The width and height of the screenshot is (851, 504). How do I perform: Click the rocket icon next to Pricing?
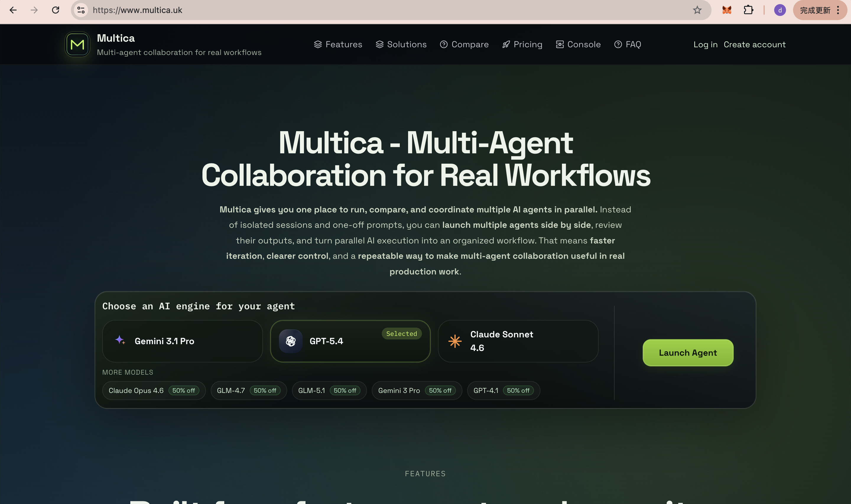point(506,44)
